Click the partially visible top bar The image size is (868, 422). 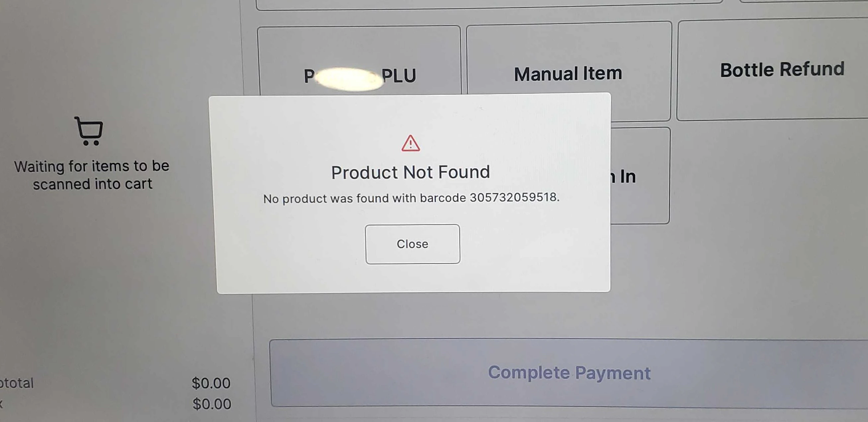coord(488,5)
